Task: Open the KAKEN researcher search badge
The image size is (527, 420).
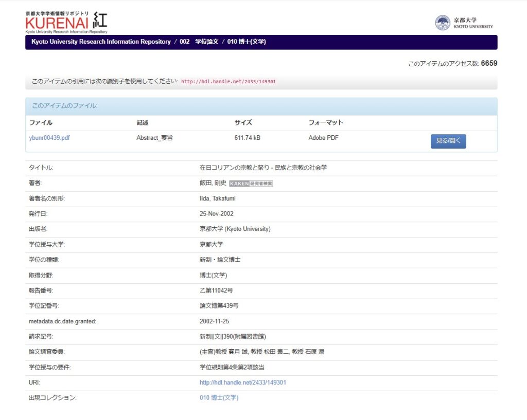Action: click(251, 184)
